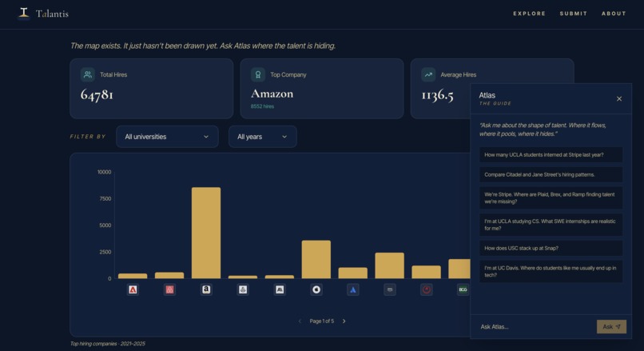Click the 1136.5 average hires value

click(x=437, y=95)
